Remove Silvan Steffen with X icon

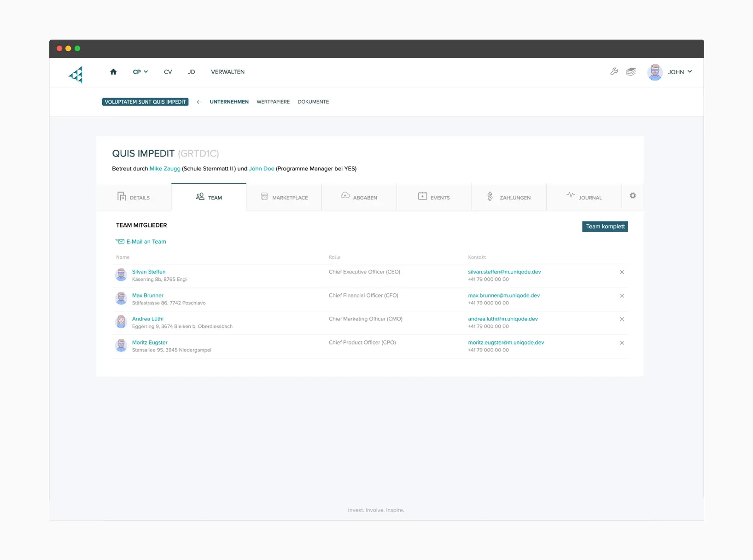pyautogui.click(x=622, y=272)
